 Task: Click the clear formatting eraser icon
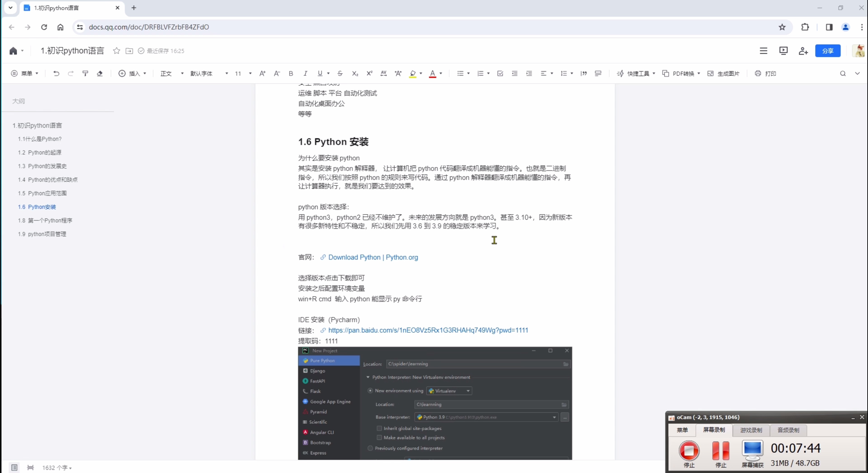point(100,73)
